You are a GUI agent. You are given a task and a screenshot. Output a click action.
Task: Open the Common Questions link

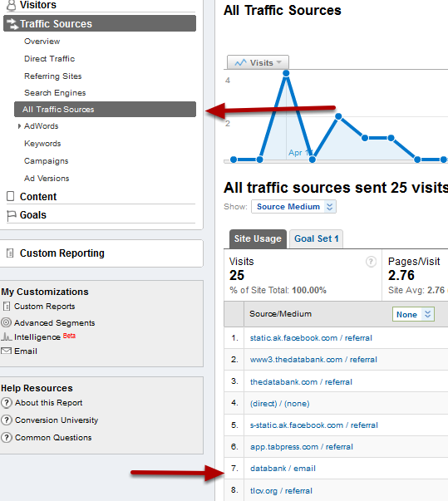53,437
